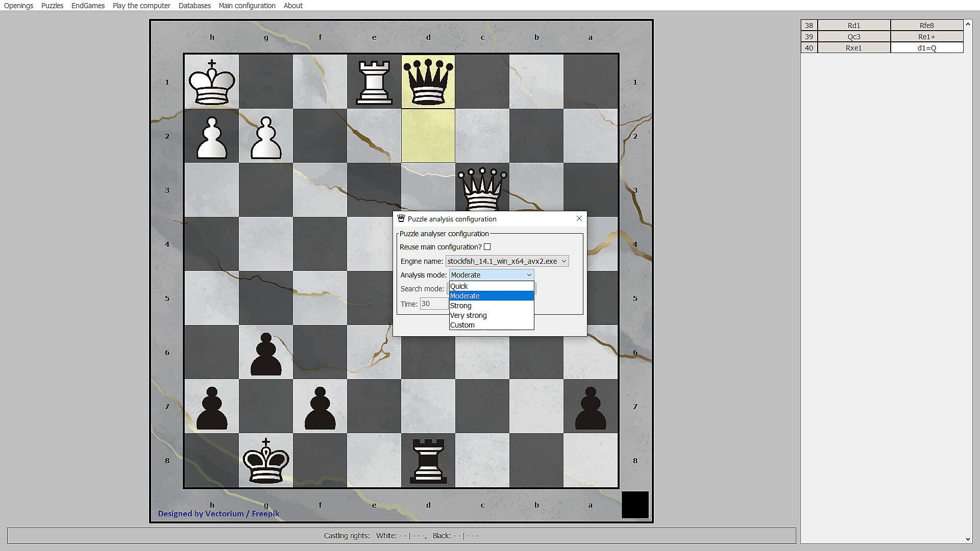Open the Main configuration menu
Screen dimensions: 980x551
click(247, 6)
